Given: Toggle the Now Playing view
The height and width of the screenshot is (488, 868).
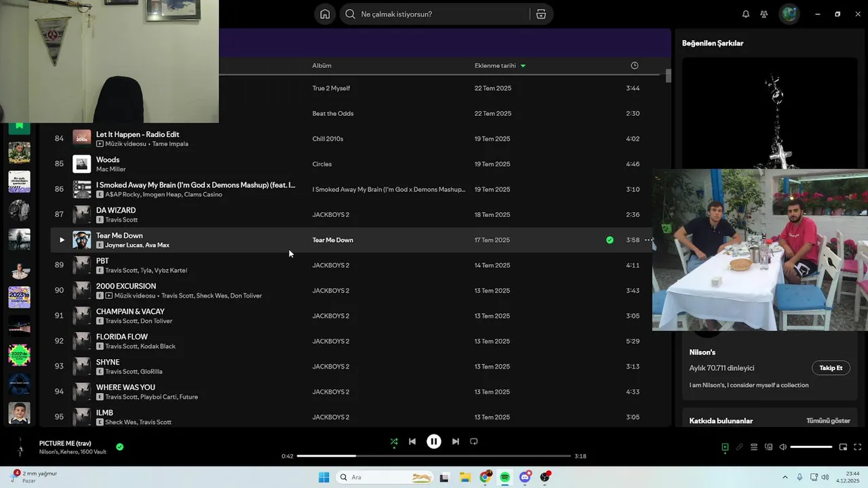Looking at the screenshot, I should tap(725, 447).
